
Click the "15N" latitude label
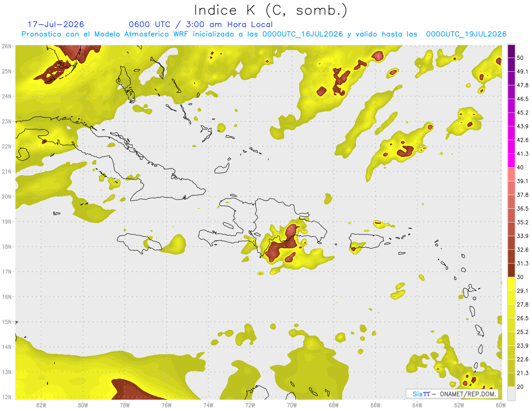click(x=7, y=322)
